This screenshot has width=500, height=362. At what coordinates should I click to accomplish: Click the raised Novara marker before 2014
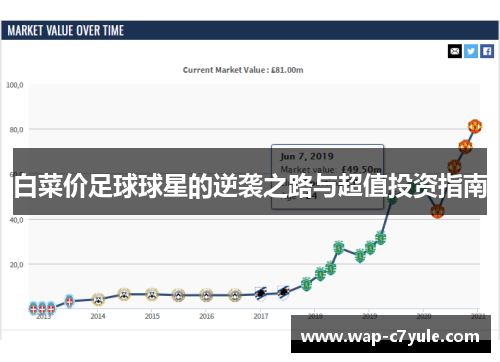pyautogui.click(x=69, y=301)
